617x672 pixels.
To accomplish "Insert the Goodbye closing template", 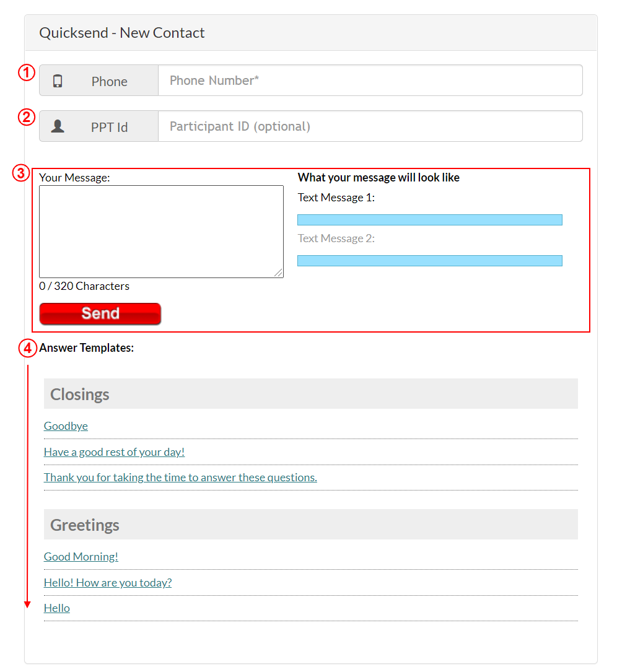I will tap(66, 426).
